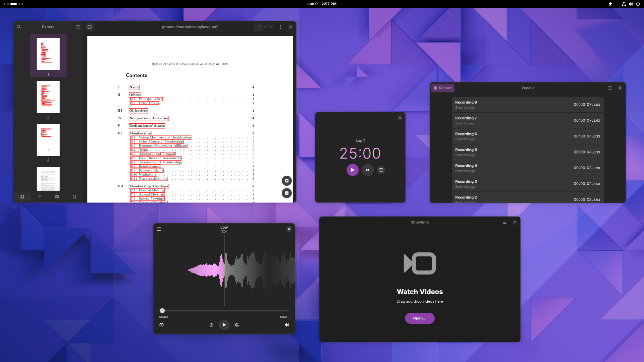Image resolution: width=644 pixels, height=362 pixels.
Task: Open the timer window hamburger menu
Action: tap(381, 170)
